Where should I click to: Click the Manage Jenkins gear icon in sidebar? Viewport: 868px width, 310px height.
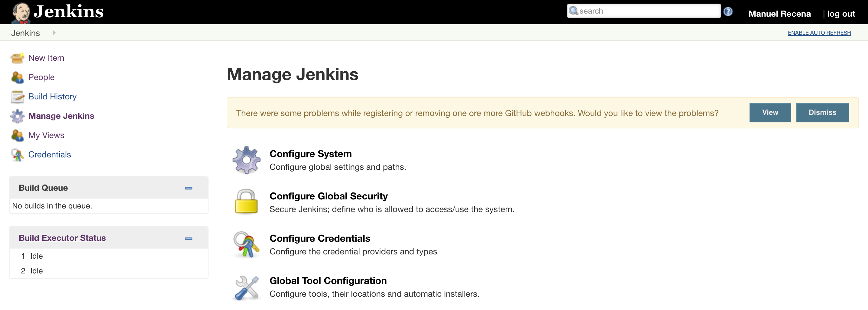pyautogui.click(x=17, y=116)
